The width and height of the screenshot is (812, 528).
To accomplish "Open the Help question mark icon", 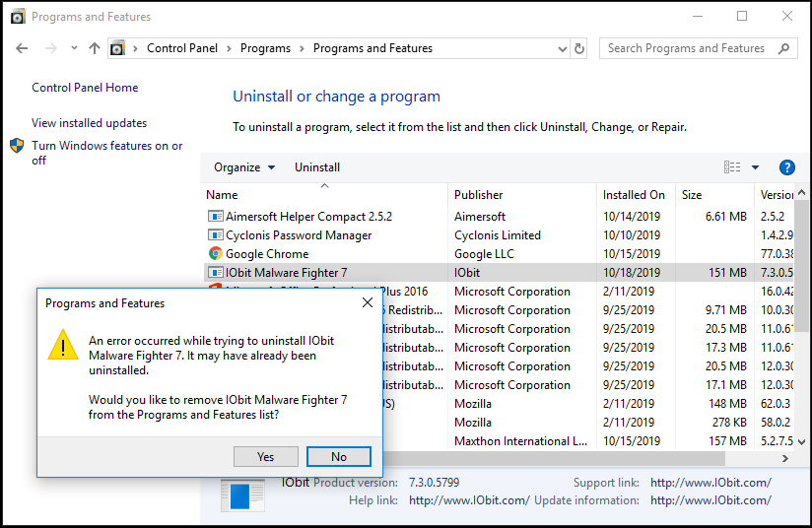I will click(x=787, y=167).
